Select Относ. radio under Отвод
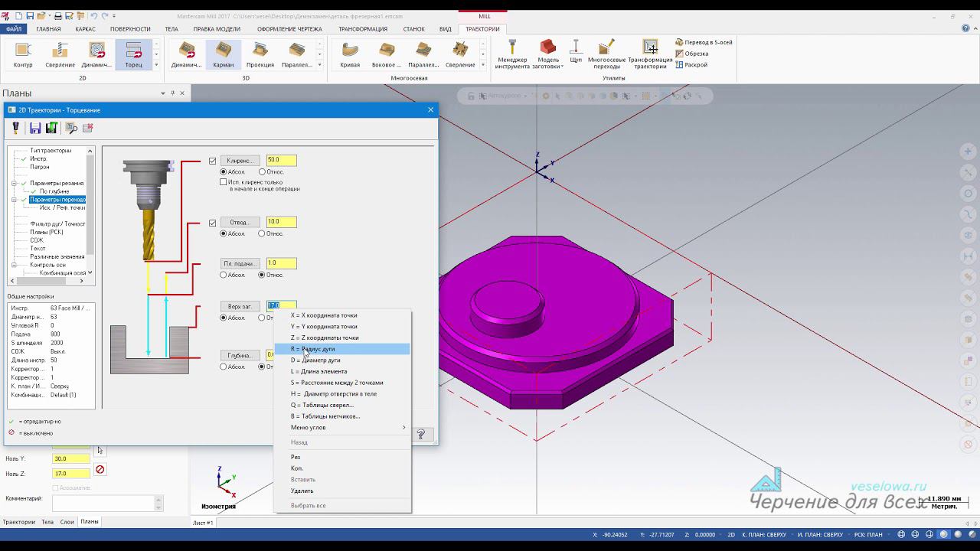980x551 pixels. point(262,233)
